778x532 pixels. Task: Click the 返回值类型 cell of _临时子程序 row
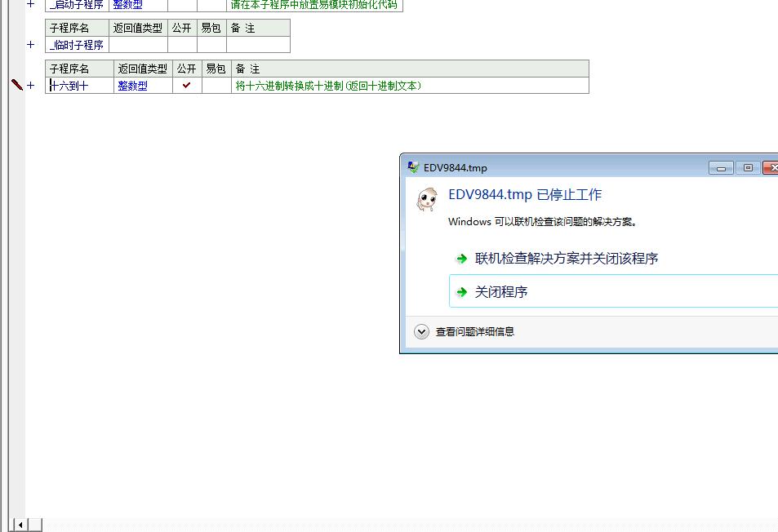139,45
